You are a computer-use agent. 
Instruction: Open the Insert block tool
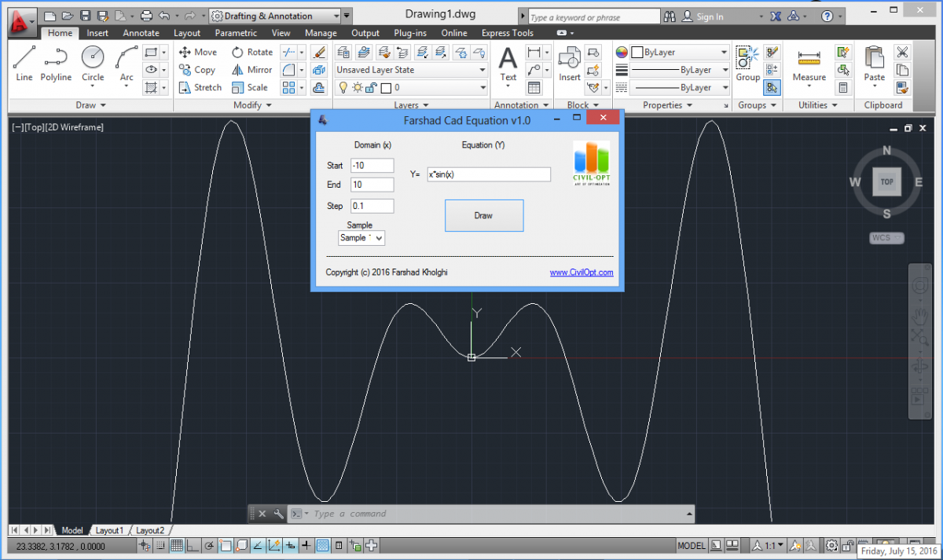[569, 61]
